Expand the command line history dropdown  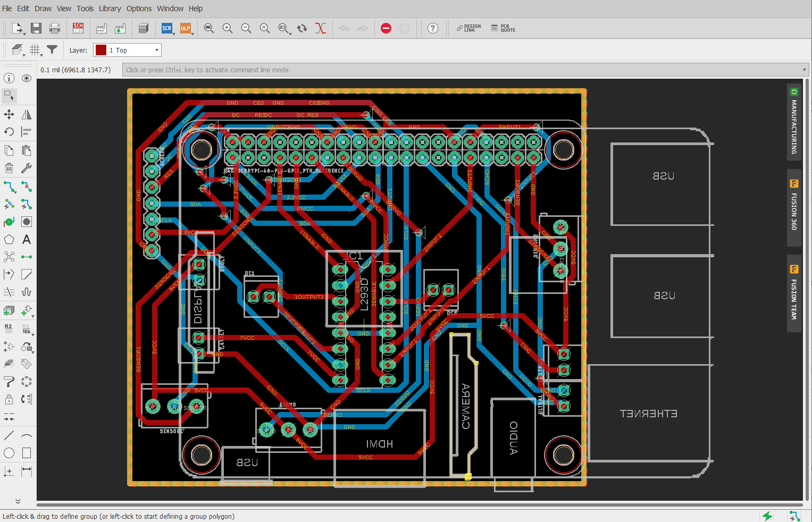pyautogui.click(x=804, y=70)
